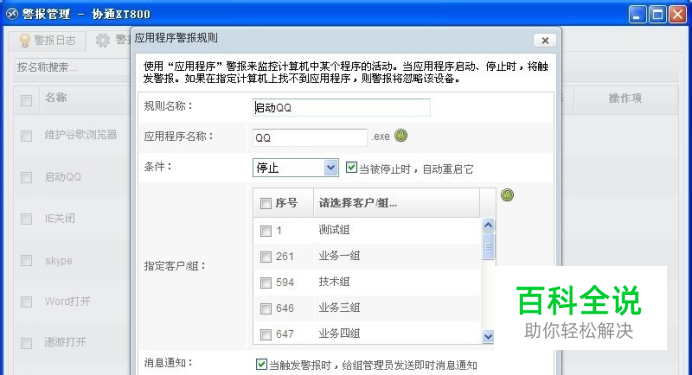
Task: Check 遨游打开 row in main window
Action: pyautogui.click(x=26, y=343)
